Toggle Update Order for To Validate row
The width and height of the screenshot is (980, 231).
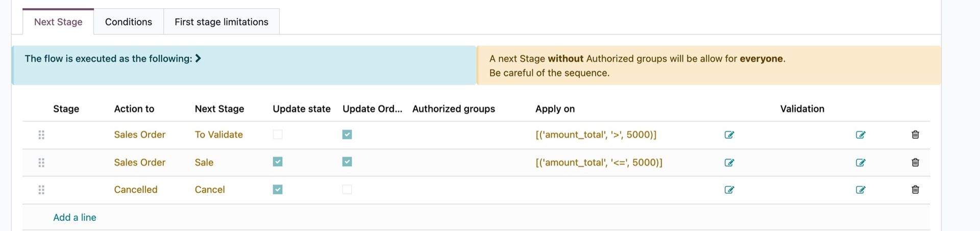point(347,135)
